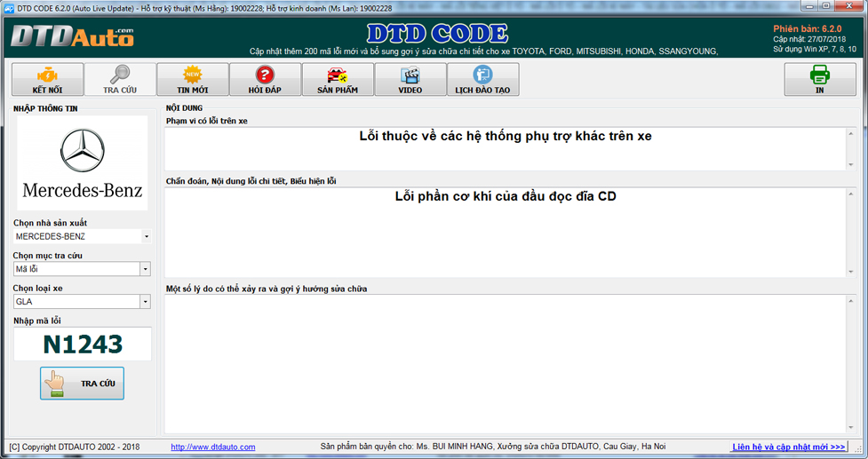Print results with the IN button

coord(820,80)
